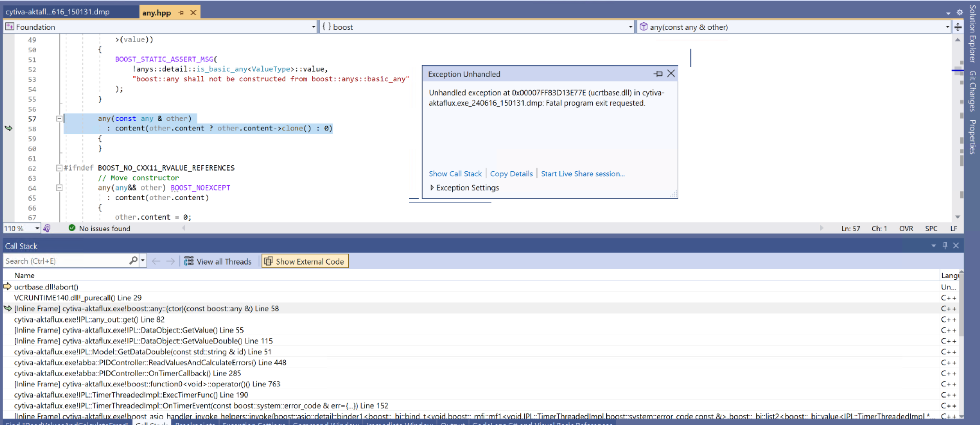This screenshot has height=425, width=980.
Task: Switch to the cytiva-aktafl dump file tab
Action: tap(71, 12)
